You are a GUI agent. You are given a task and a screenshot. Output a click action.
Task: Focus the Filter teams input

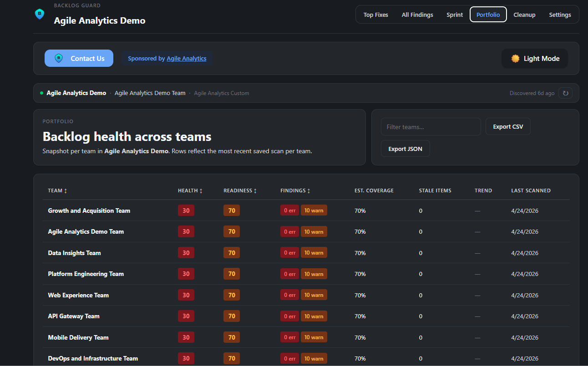(x=431, y=127)
